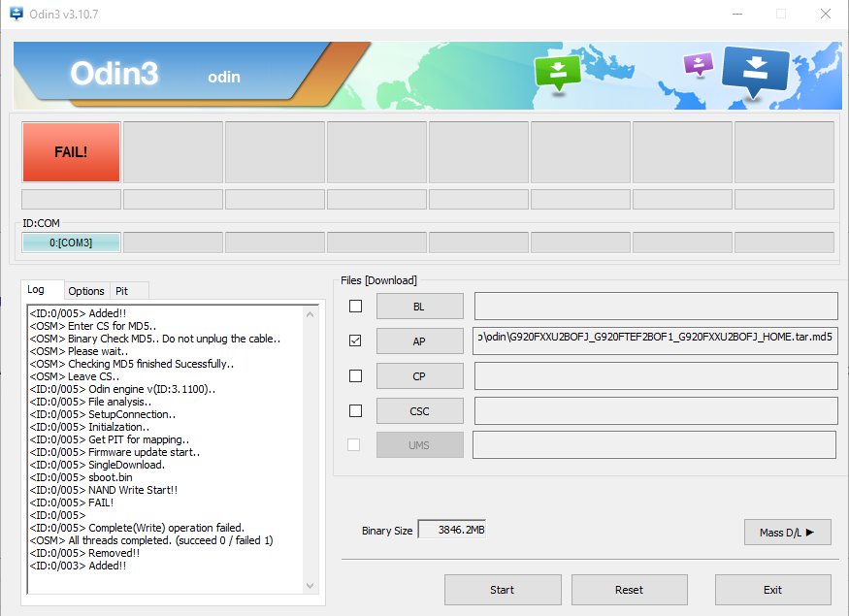Enable the BL file checkbox

(356, 307)
